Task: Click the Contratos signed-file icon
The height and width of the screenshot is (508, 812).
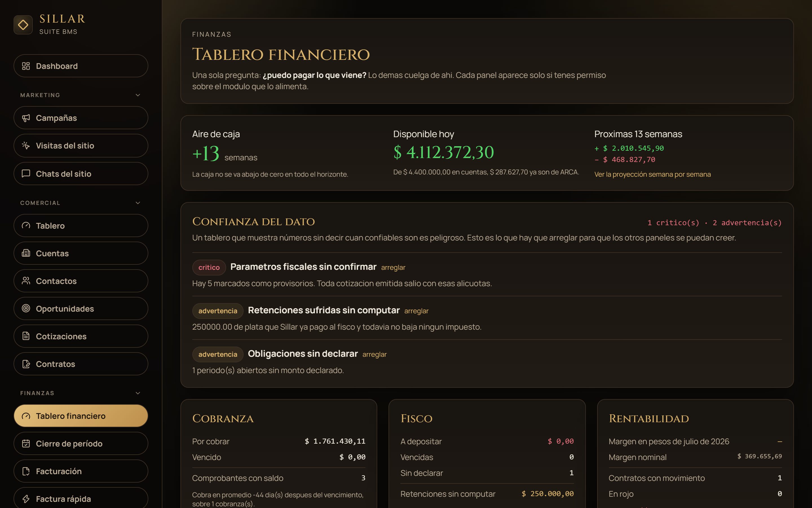Action: pyautogui.click(x=26, y=364)
